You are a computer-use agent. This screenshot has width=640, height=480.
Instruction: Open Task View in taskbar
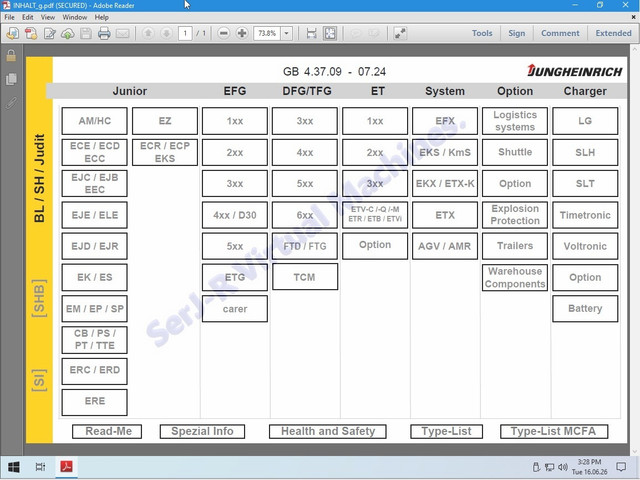(40, 467)
